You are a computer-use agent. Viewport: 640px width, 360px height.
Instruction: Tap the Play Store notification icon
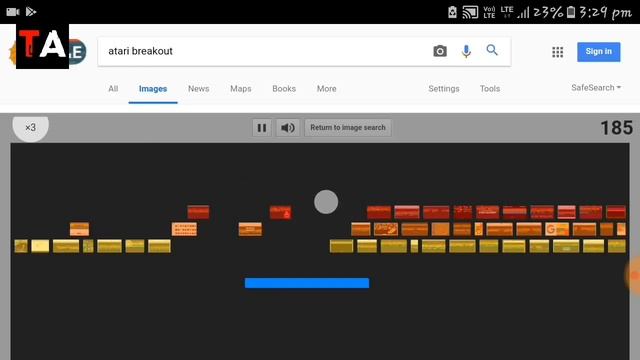coord(31,12)
